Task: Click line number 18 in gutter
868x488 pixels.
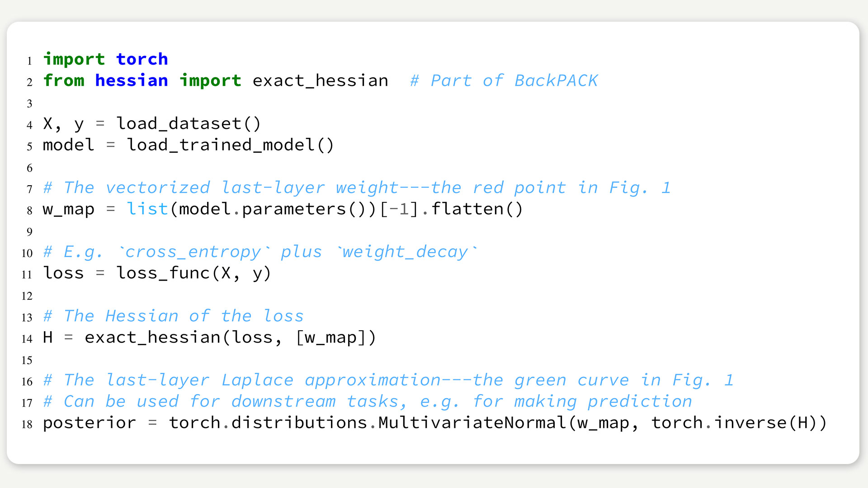Action: (27, 424)
